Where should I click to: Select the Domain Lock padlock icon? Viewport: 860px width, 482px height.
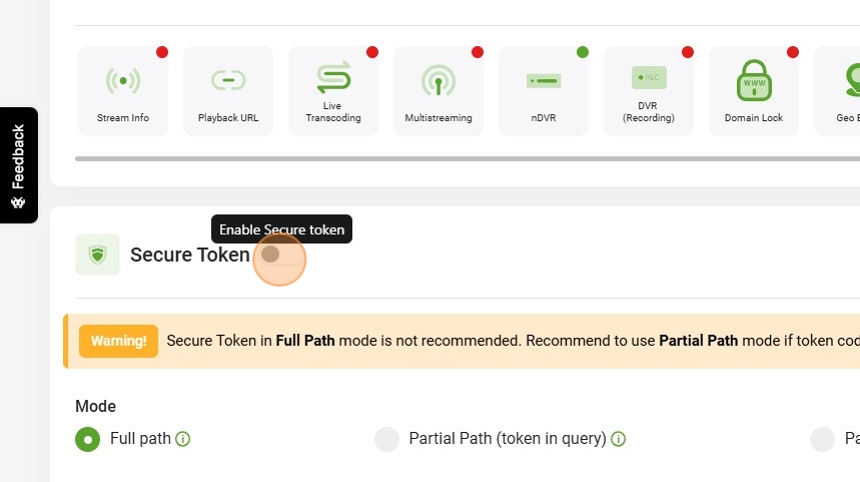point(754,80)
